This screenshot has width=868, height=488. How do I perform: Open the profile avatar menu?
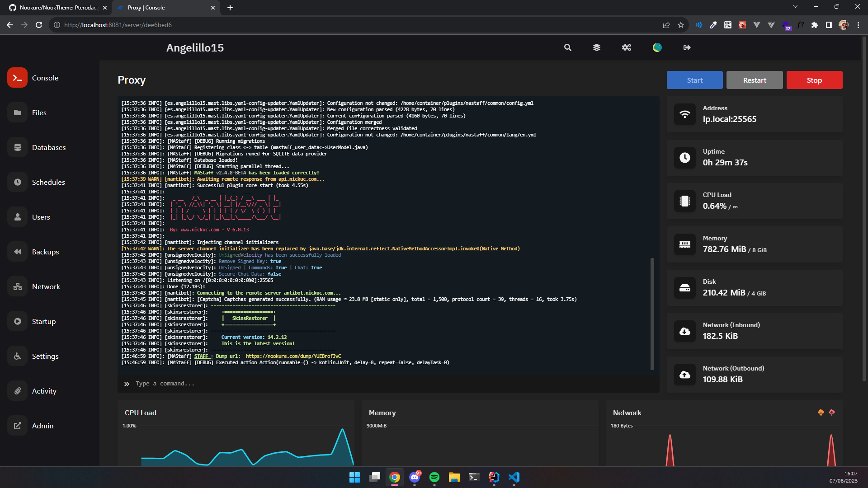coord(657,47)
